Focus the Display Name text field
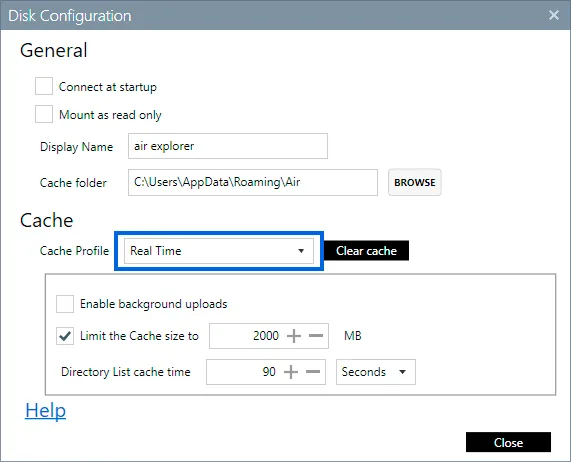The width and height of the screenshot is (571, 462). point(228,146)
